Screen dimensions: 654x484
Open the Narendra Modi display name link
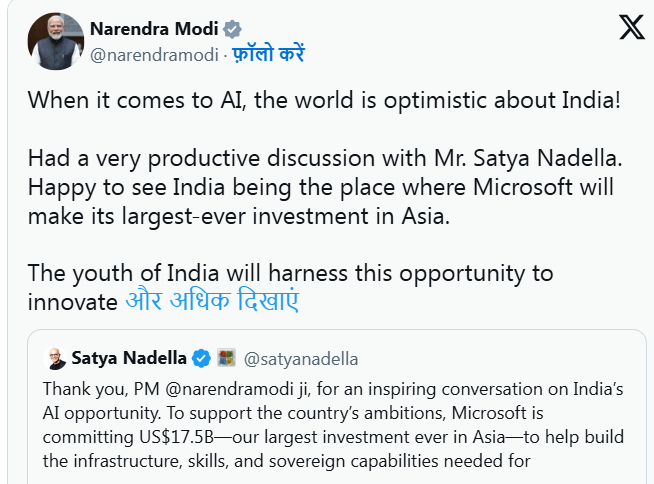[x=155, y=29]
